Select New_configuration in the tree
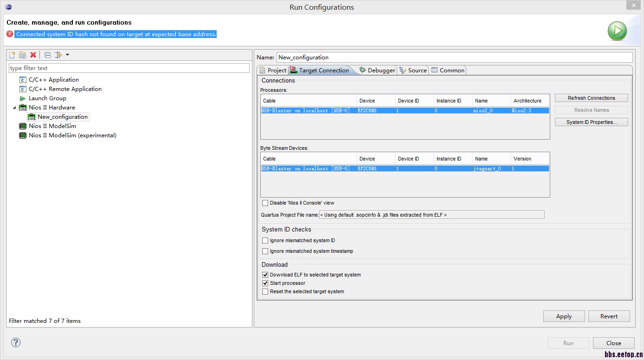The width and height of the screenshot is (644, 360). click(58, 117)
